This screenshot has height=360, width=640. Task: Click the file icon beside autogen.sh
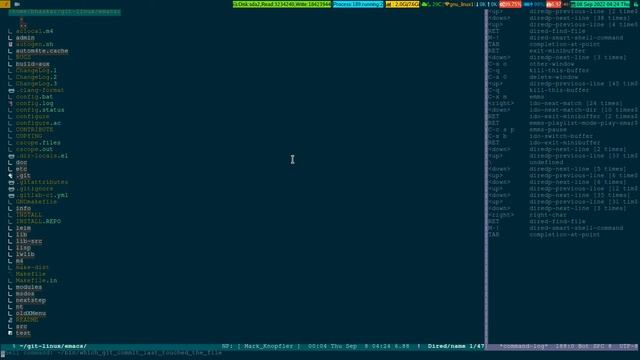pyautogui.click(x=11, y=44)
